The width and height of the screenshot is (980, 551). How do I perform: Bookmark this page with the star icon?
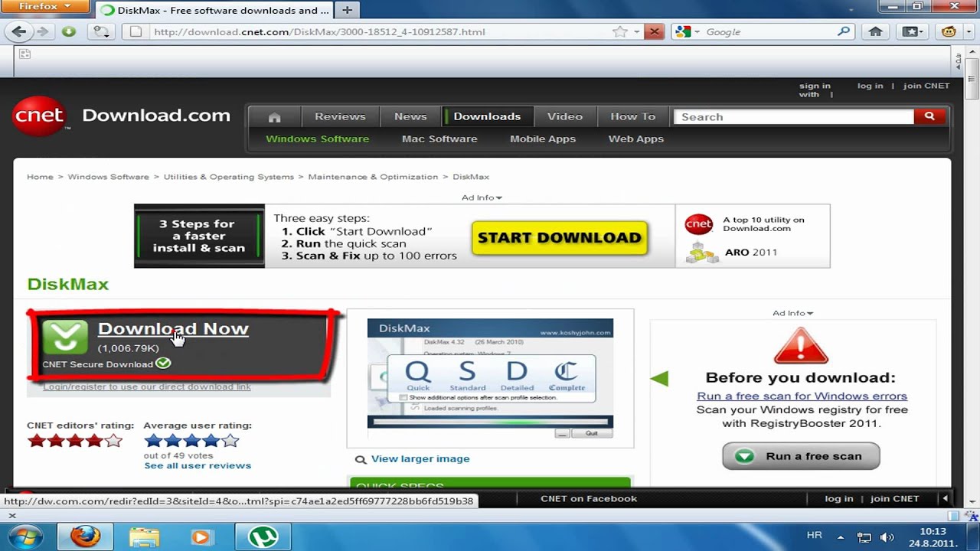click(620, 31)
